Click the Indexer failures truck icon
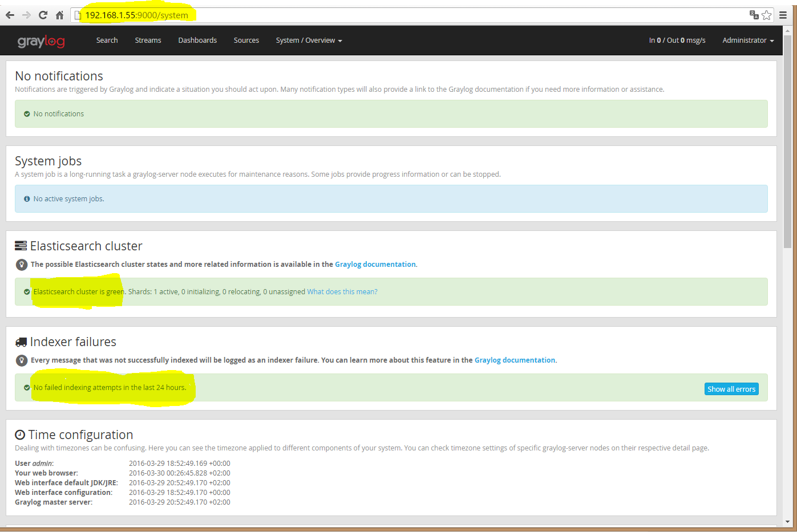Viewport: 797px width, 532px height. [x=21, y=342]
